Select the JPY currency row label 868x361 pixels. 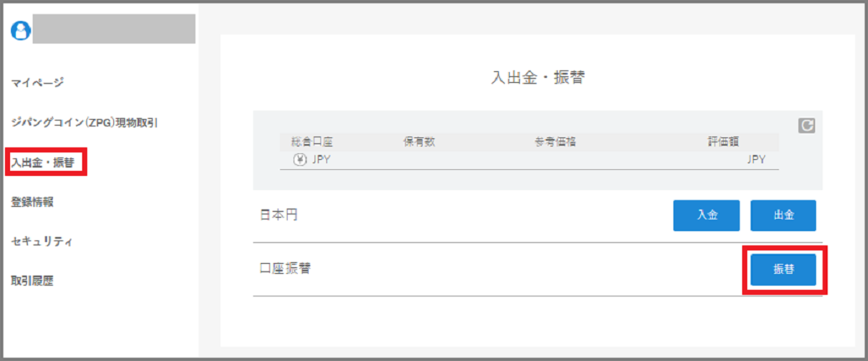pos(322,160)
